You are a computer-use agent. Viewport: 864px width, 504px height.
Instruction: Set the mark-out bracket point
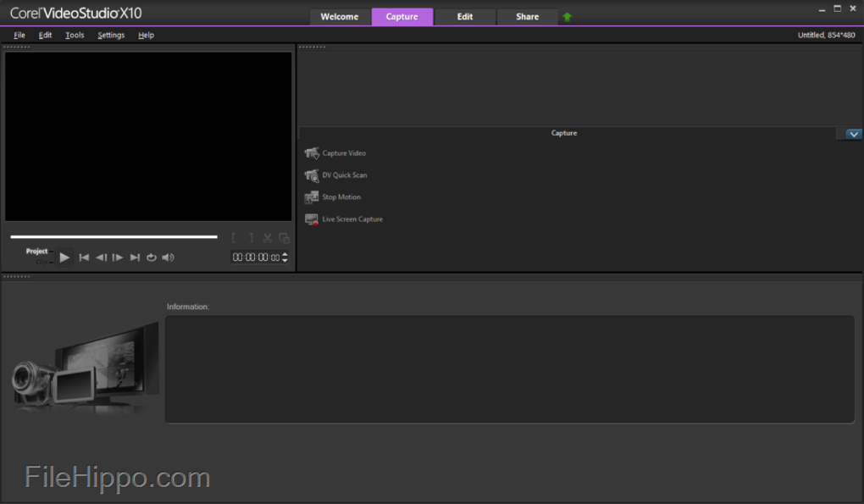pos(250,238)
